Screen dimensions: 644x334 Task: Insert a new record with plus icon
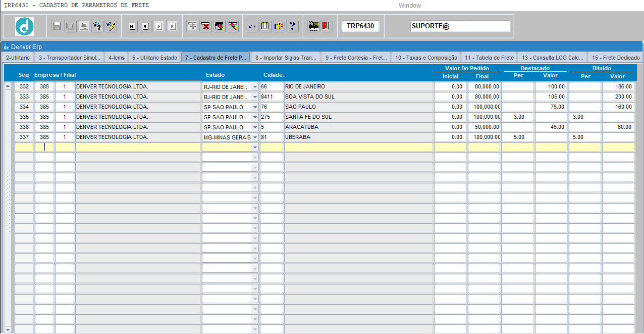click(192, 26)
